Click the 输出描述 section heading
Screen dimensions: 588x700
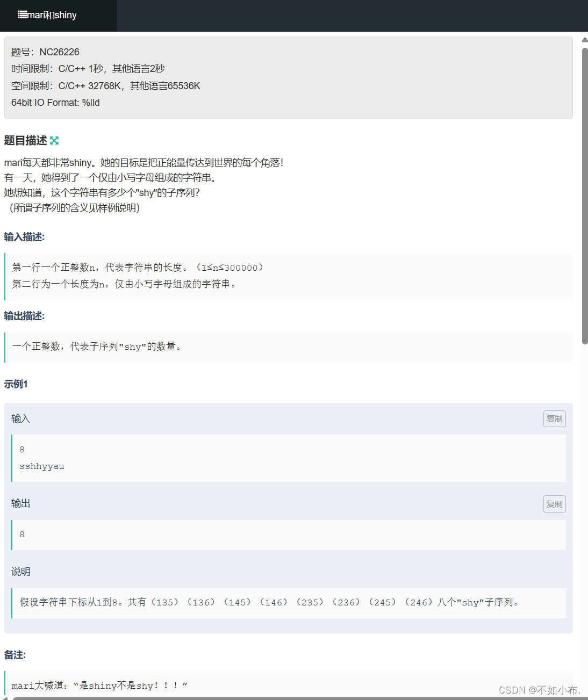(24, 316)
